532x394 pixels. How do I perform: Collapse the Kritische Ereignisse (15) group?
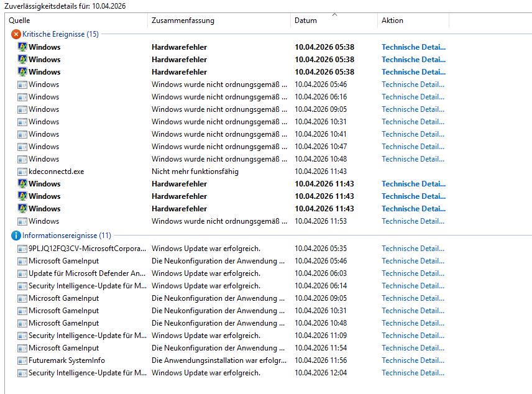point(60,34)
